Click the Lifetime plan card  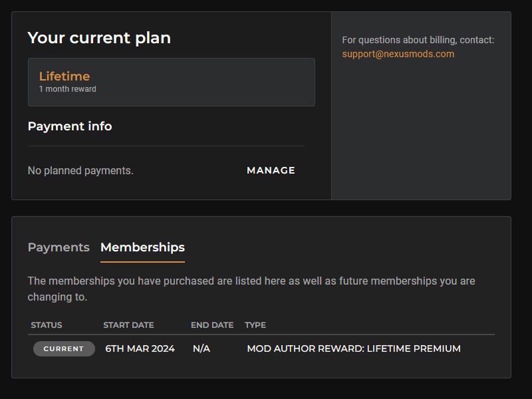(199, 82)
